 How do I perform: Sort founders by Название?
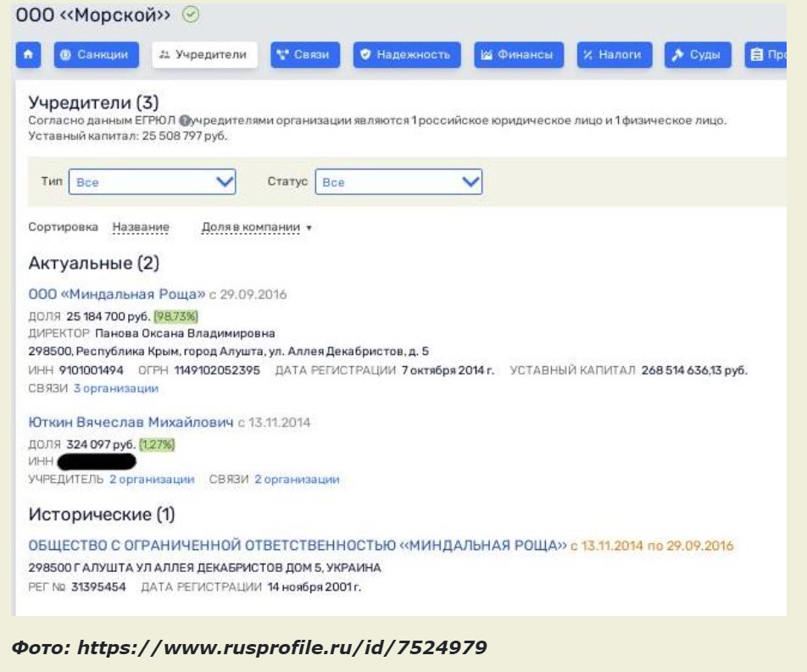[141, 228]
